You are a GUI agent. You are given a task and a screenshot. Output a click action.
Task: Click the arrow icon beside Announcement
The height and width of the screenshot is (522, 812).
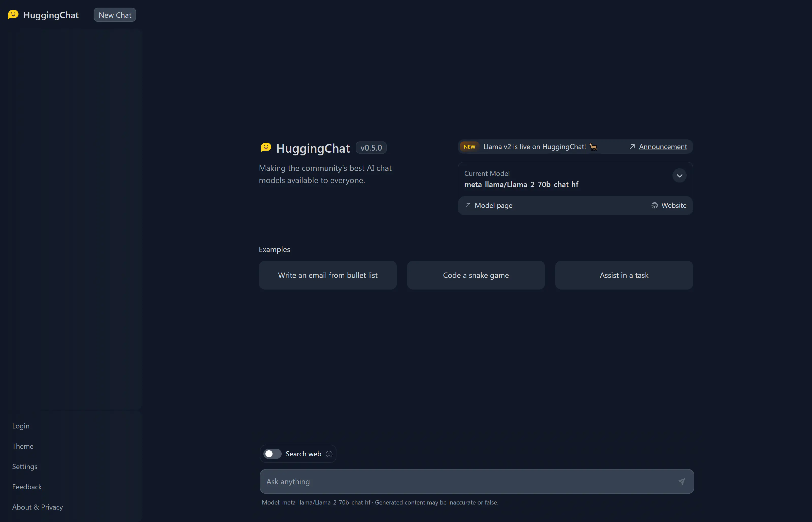632,147
